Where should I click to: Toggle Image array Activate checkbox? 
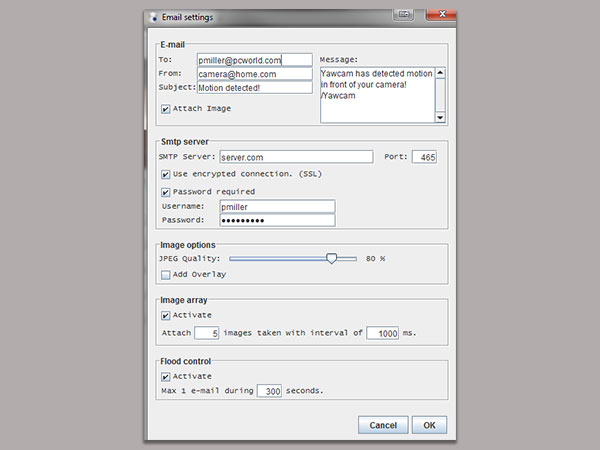point(166,315)
